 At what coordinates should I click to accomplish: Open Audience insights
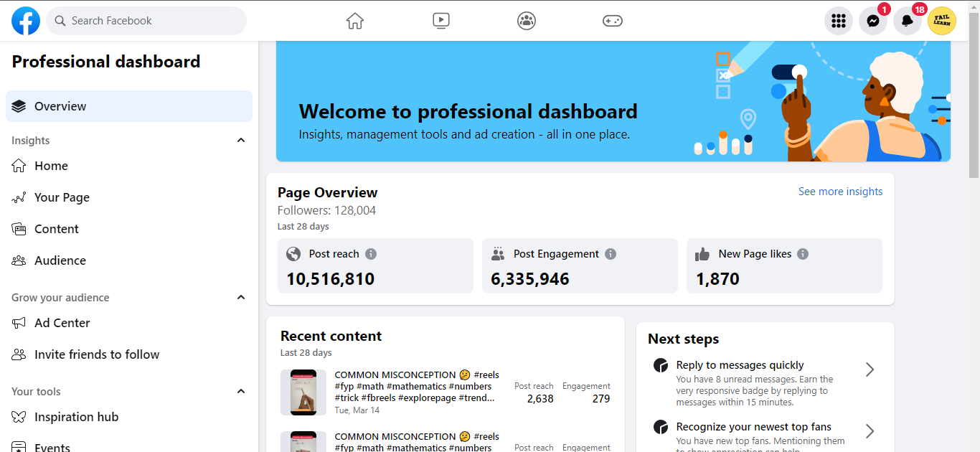(x=129, y=260)
